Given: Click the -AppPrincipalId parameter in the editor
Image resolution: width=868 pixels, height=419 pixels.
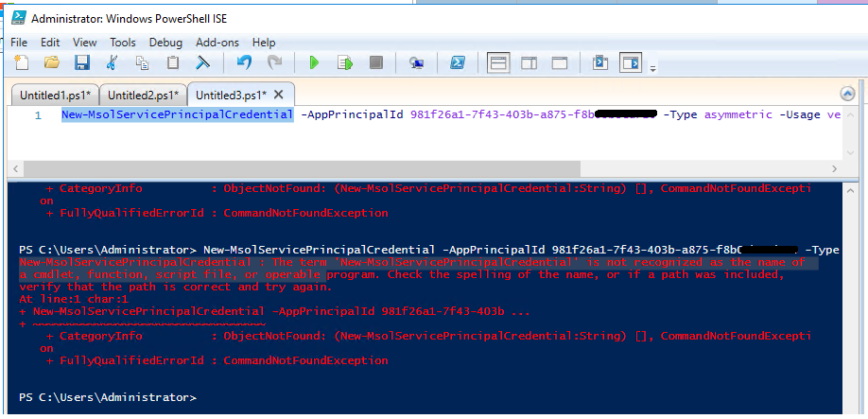Looking at the screenshot, I should tap(352, 114).
